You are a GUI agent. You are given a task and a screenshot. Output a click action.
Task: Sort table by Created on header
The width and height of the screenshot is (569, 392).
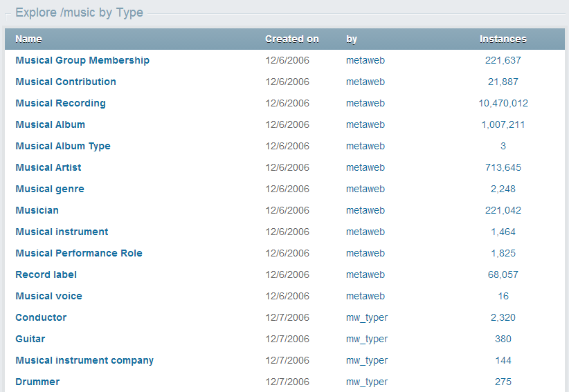click(292, 39)
